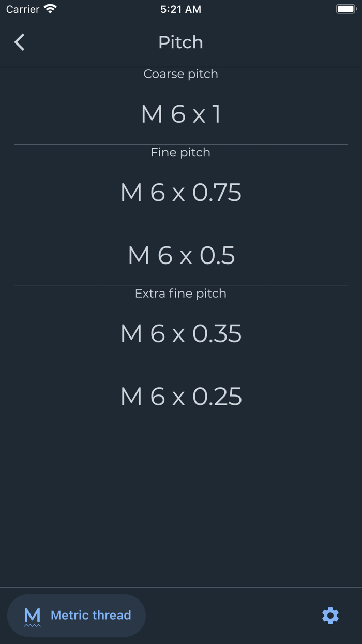The height and width of the screenshot is (644, 362).
Task: Tap the Fine pitch section header
Action: pos(180,152)
